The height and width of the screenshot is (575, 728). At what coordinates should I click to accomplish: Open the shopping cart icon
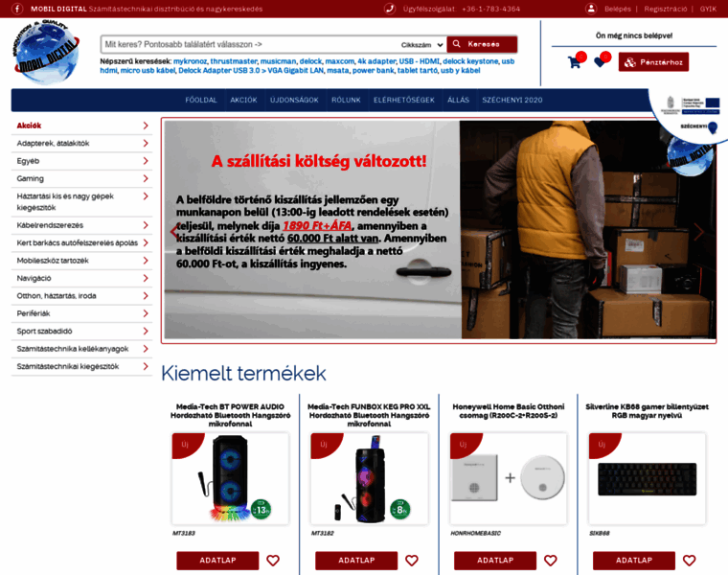coord(575,61)
